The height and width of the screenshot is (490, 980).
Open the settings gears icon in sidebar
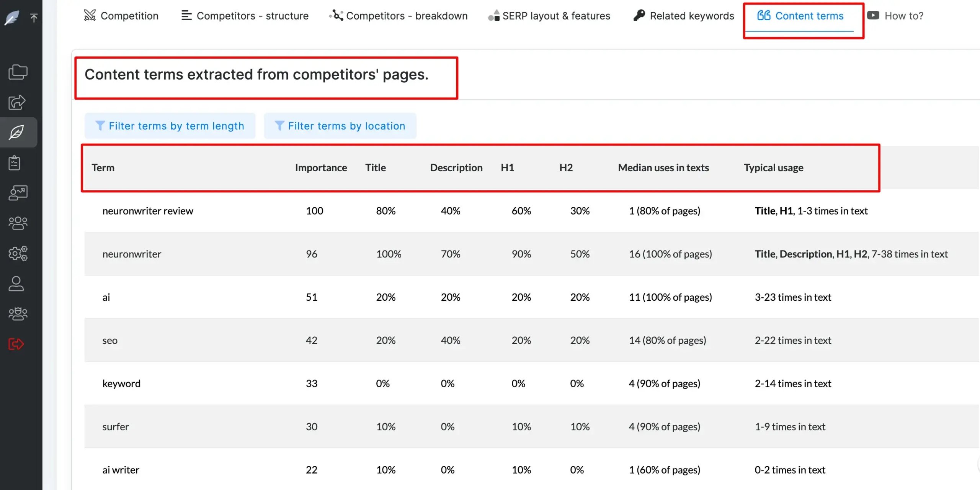coord(18,253)
